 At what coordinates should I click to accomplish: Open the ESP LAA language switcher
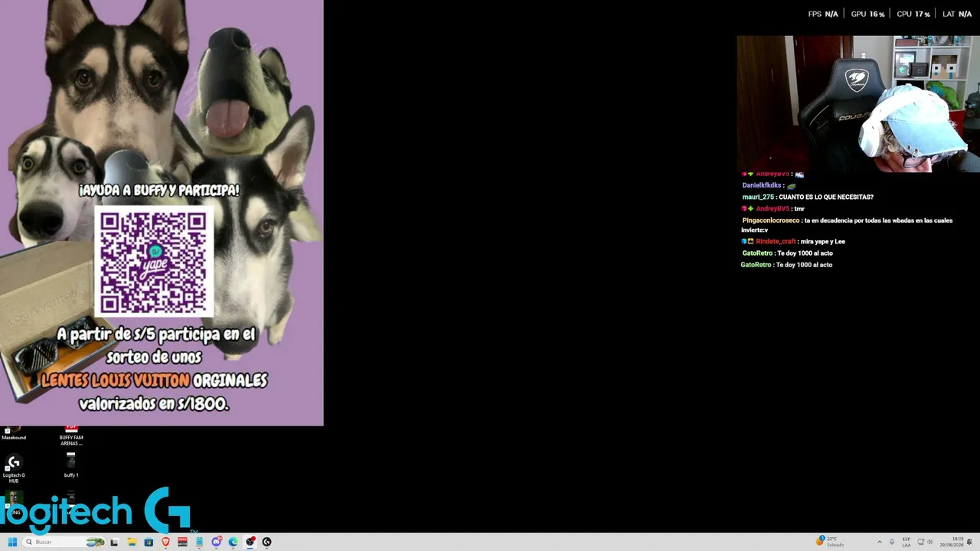pos(906,542)
